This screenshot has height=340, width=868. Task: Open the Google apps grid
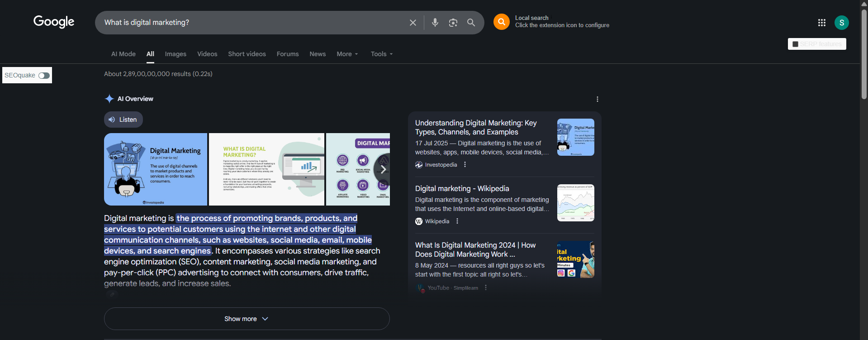click(x=822, y=23)
